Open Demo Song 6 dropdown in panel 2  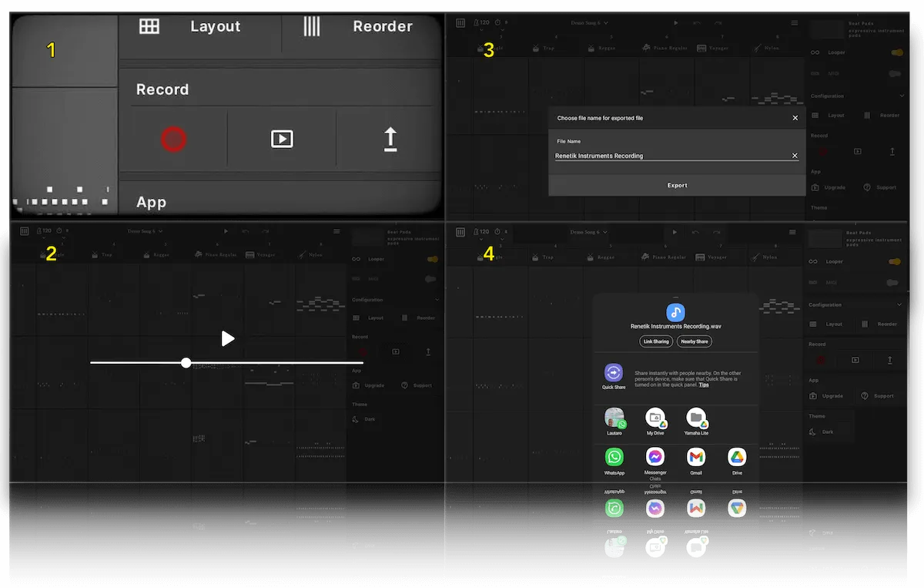[x=146, y=231]
